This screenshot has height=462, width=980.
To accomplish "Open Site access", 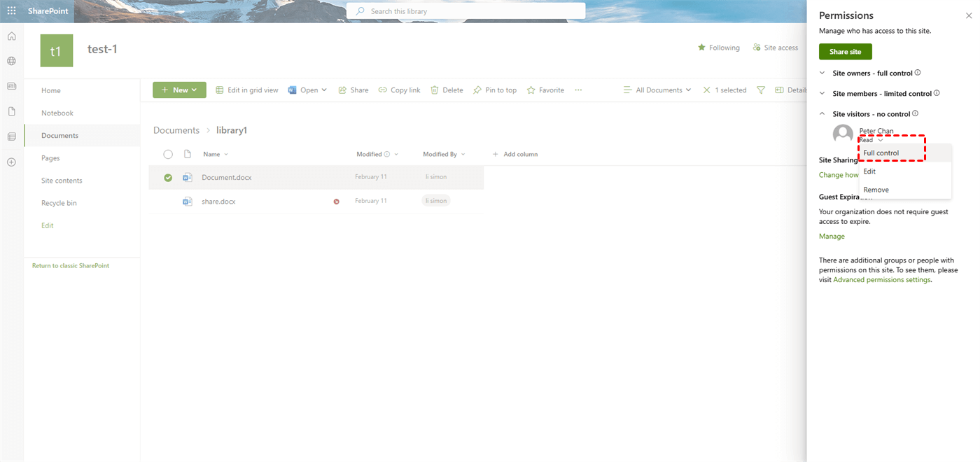I will coord(775,48).
